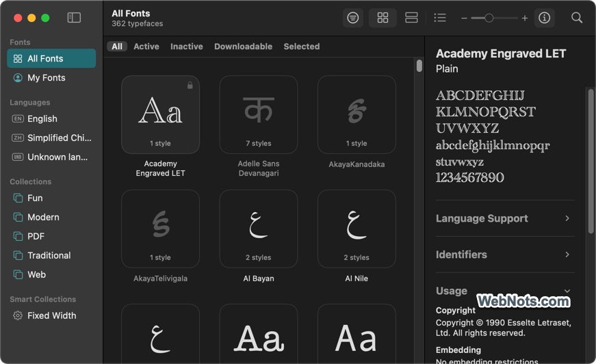Click the 362 typefaces count
Viewport: 596px width, 364px height.
(138, 23)
